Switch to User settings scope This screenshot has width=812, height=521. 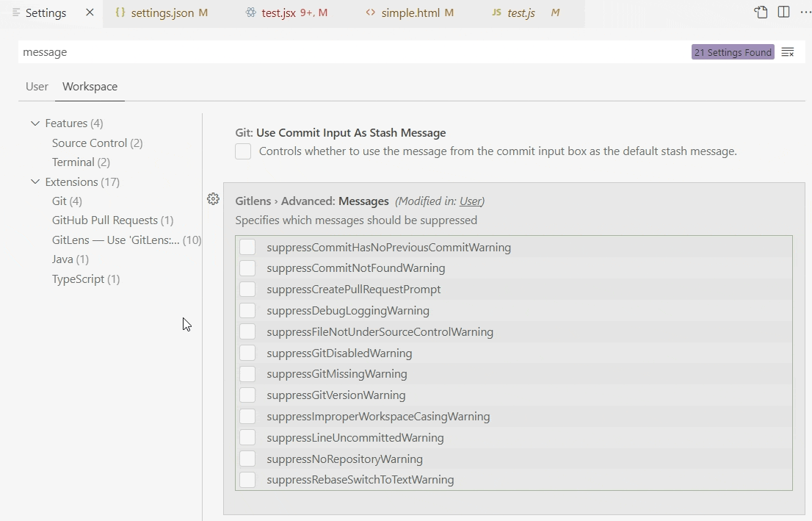click(x=37, y=87)
